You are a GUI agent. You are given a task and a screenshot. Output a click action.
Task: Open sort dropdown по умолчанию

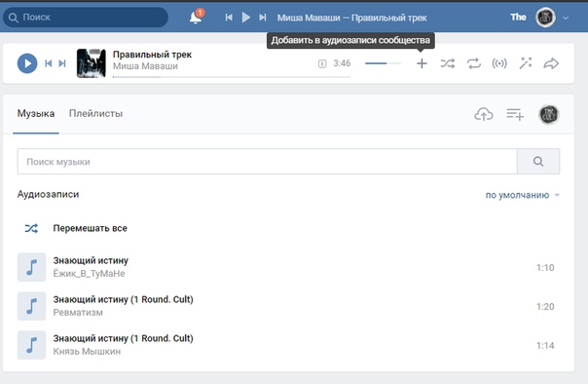(522, 195)
